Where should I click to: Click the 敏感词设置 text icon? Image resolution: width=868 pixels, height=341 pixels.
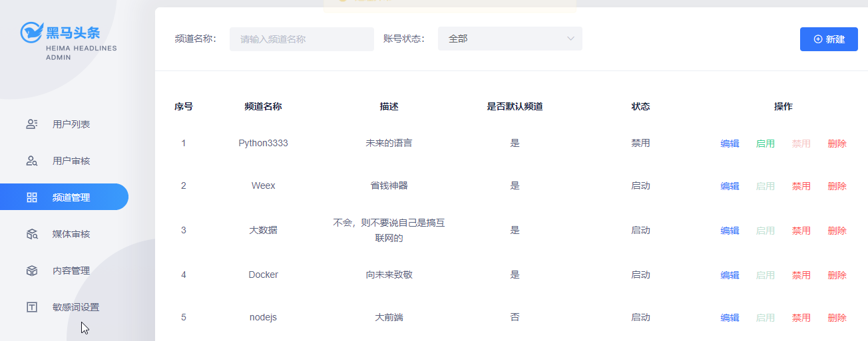[31, 307]
